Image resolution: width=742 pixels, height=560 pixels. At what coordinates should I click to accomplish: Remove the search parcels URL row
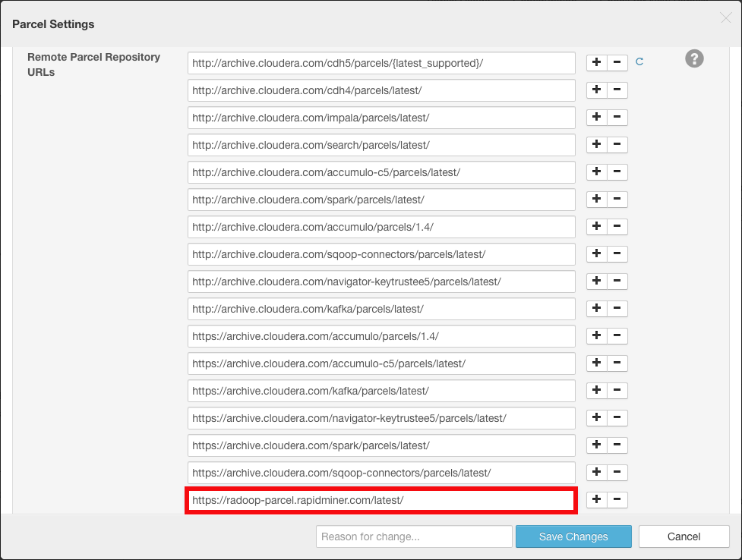click(x=617, y=145)
